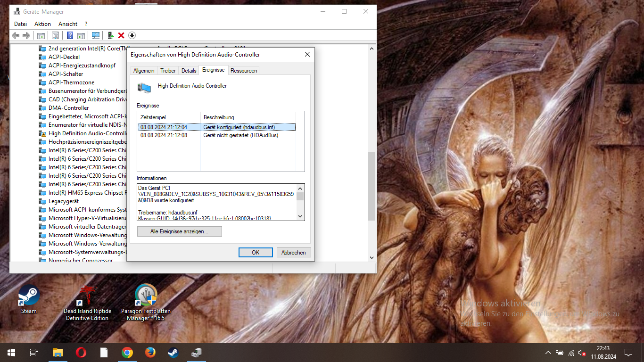Click the battery status tray icon
This screenshot has height=362, width=644.
pos(560,353)
